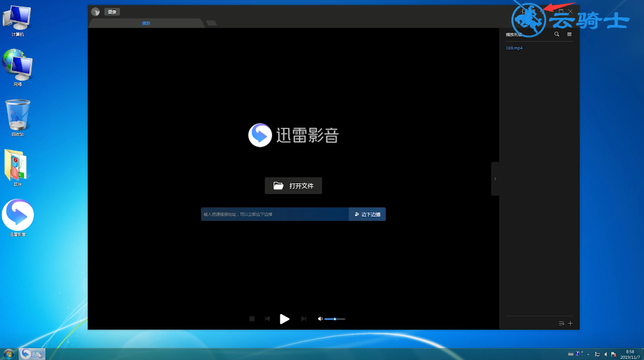Open the playlist menu (three-lines icon)
Image resolution: width=644 pixels, height=360 pixels.
[x=569, y=34]
